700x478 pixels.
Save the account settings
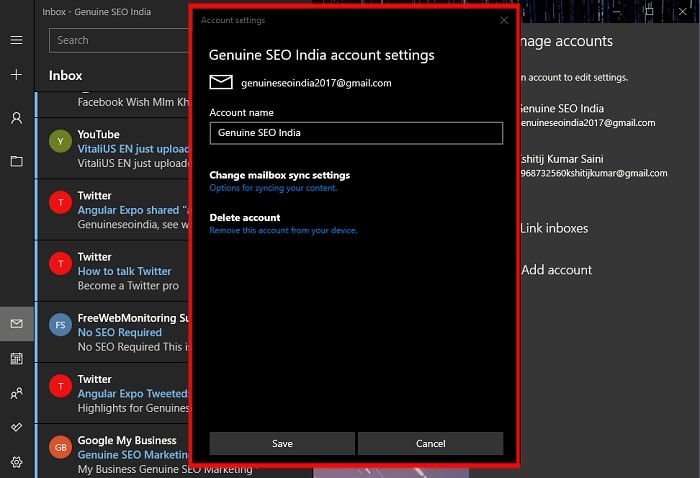(x=282, y=443)
